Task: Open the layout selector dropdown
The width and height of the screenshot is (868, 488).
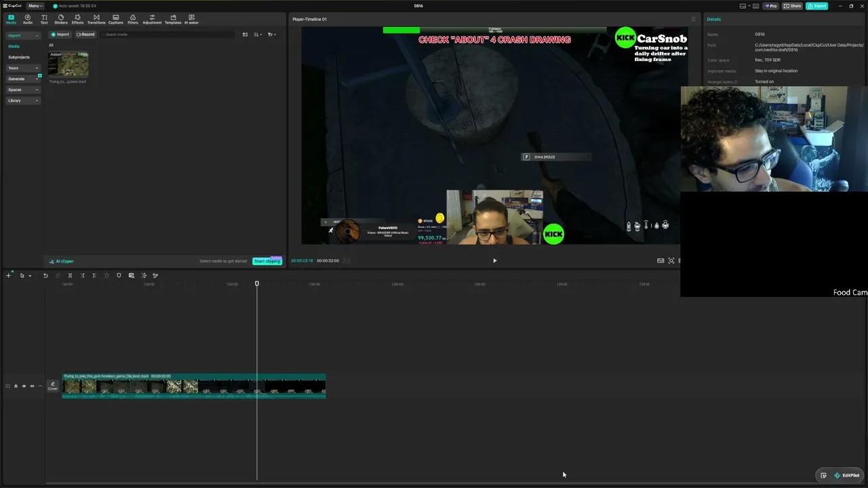Action: pos(745,6)
